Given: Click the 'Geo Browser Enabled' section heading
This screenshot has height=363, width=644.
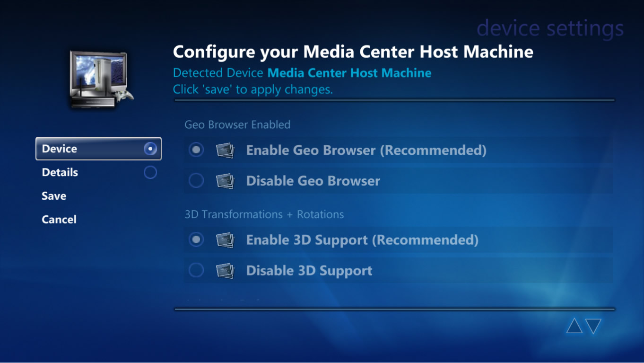Looking at the screenshot, I should (237, 125).
